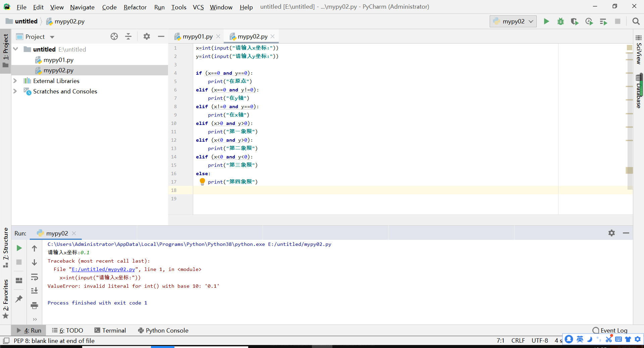Screen dimensions: 644x348
Task: Close the mypy02.py editor tab
Action: 273,37
